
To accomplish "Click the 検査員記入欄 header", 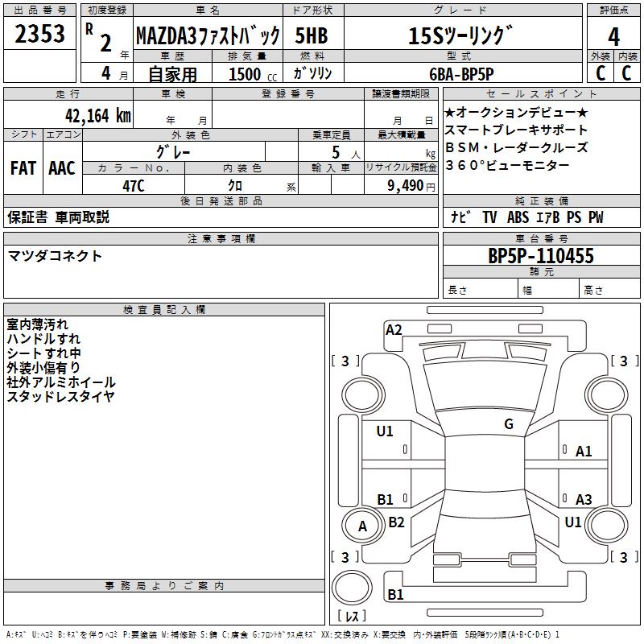I will click(x=164, y=310).
